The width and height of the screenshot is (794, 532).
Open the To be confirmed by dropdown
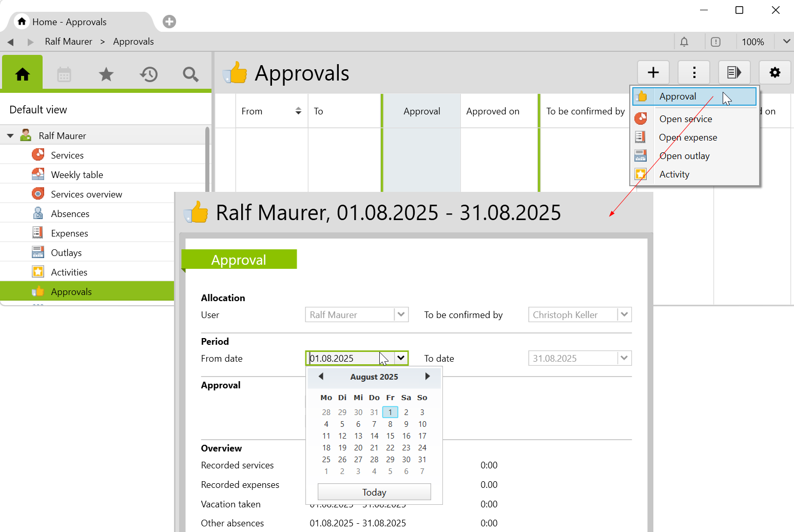tap(624, 314)
